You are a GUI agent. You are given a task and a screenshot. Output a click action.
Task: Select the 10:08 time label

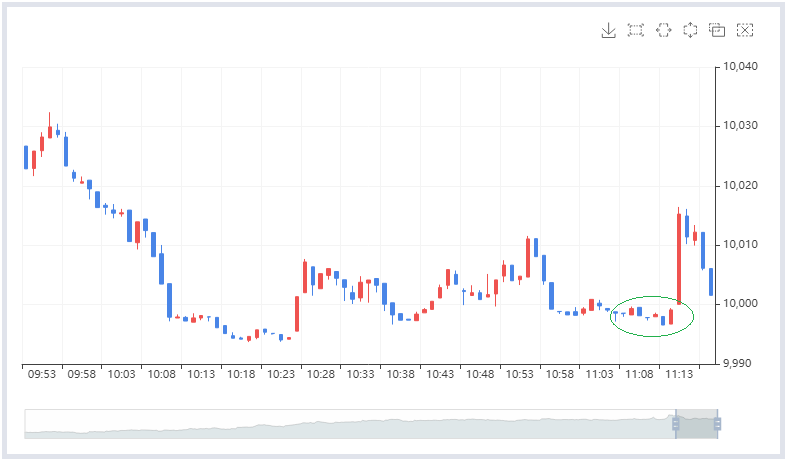pyautogui.click(x=162, y=374)
